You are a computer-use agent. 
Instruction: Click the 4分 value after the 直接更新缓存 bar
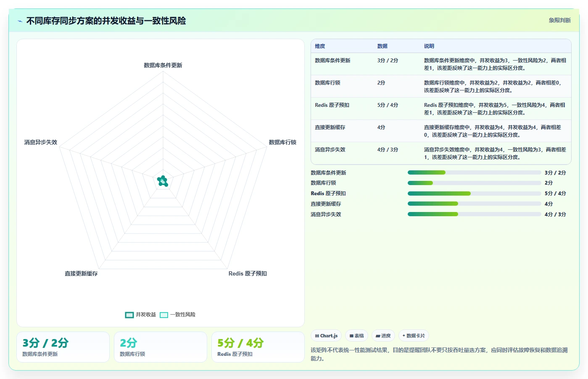(548, 204)
